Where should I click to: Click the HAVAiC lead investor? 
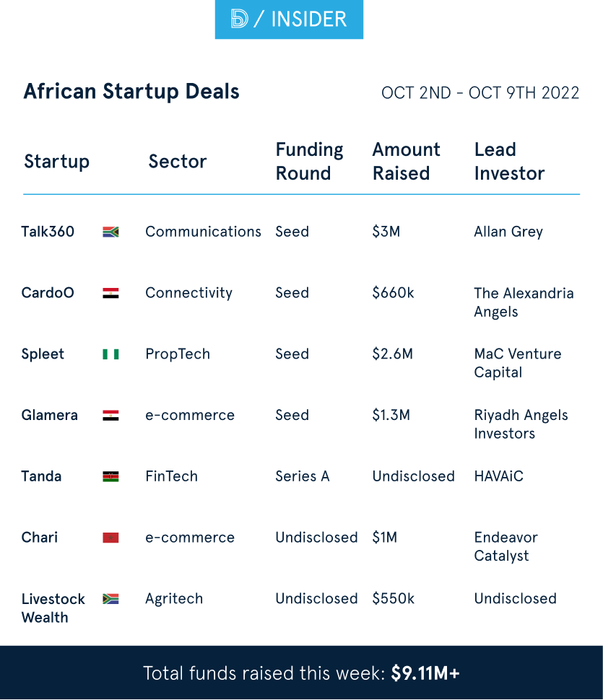[x=498, y=476]
